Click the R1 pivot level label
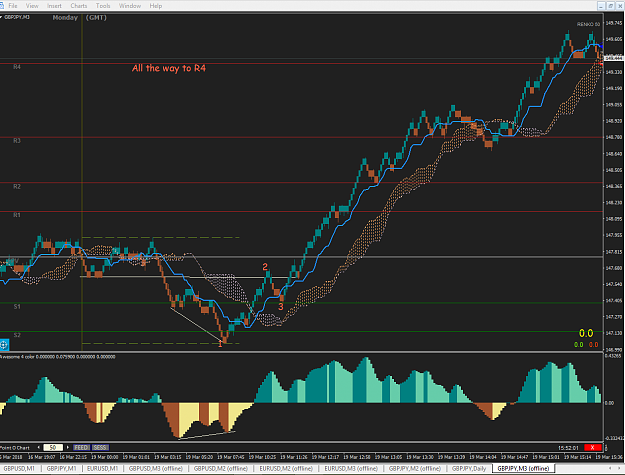This screenshot has width=625, height=475. click(17, 215)
